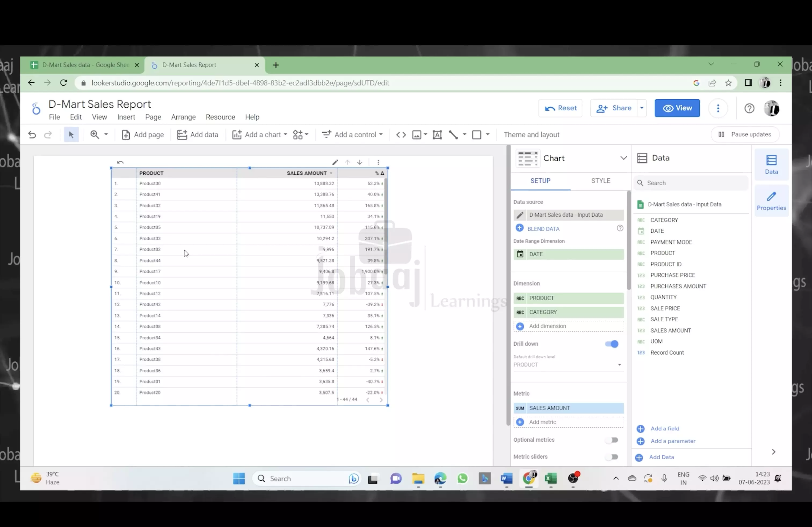This screenshot has width=812, height=527.
Task: Click SUM SALES AMOUNT metric chip
Action: pyautogui.click(x=569, y=408)
